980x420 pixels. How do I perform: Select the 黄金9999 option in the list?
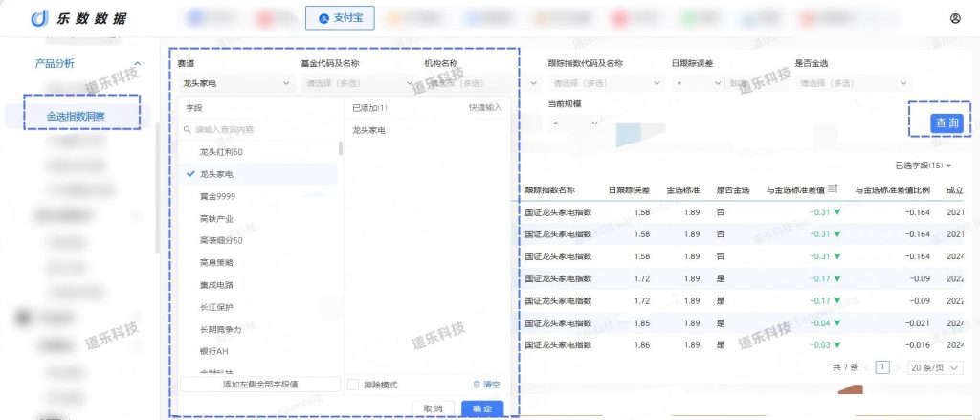pyautogui.click(x=217, y=196)
